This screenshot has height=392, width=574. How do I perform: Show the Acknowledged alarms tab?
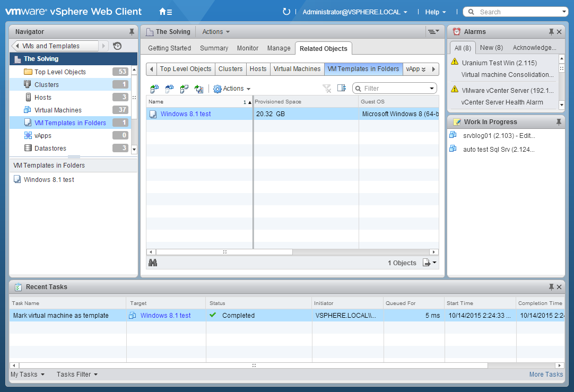tap(534, 48)
